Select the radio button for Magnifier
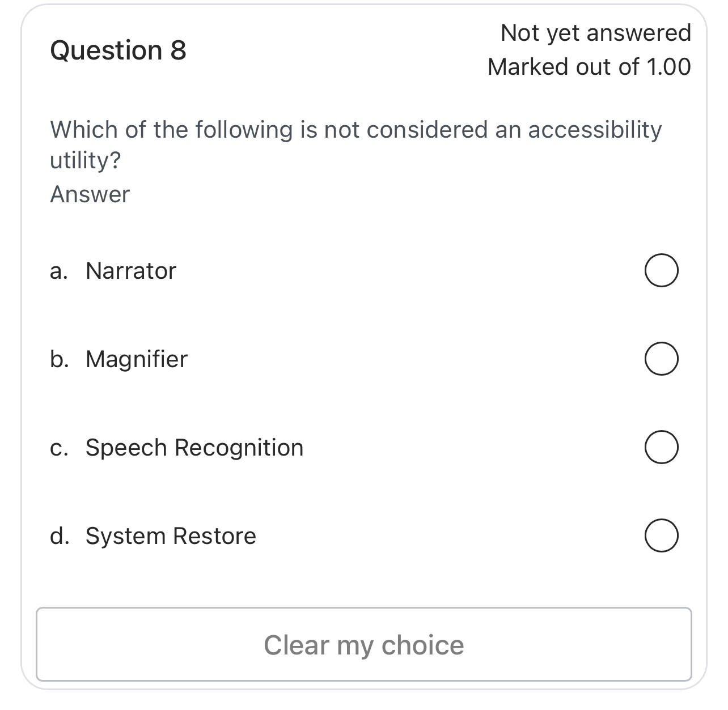The width and height of the screenshot is (728, 710). tap(662, 358)
